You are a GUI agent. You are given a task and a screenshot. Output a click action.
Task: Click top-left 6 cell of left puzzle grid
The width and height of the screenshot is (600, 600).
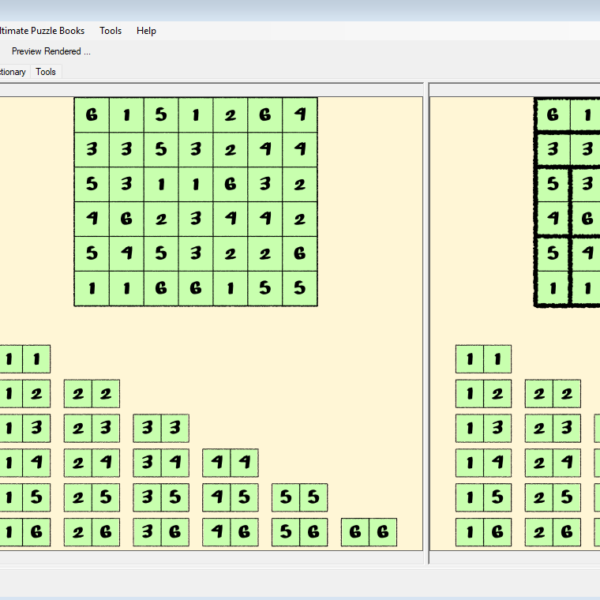tap(92, 115)
